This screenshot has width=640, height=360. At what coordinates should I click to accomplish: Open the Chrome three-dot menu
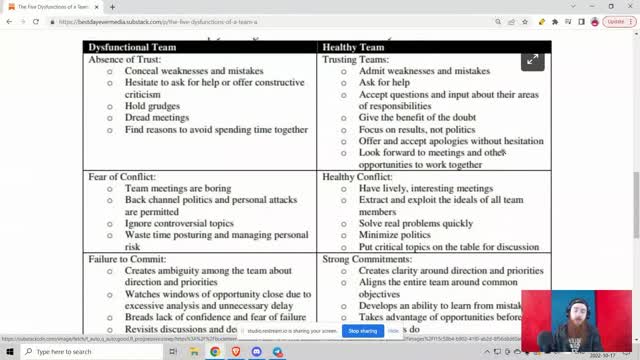coord(631,22)
